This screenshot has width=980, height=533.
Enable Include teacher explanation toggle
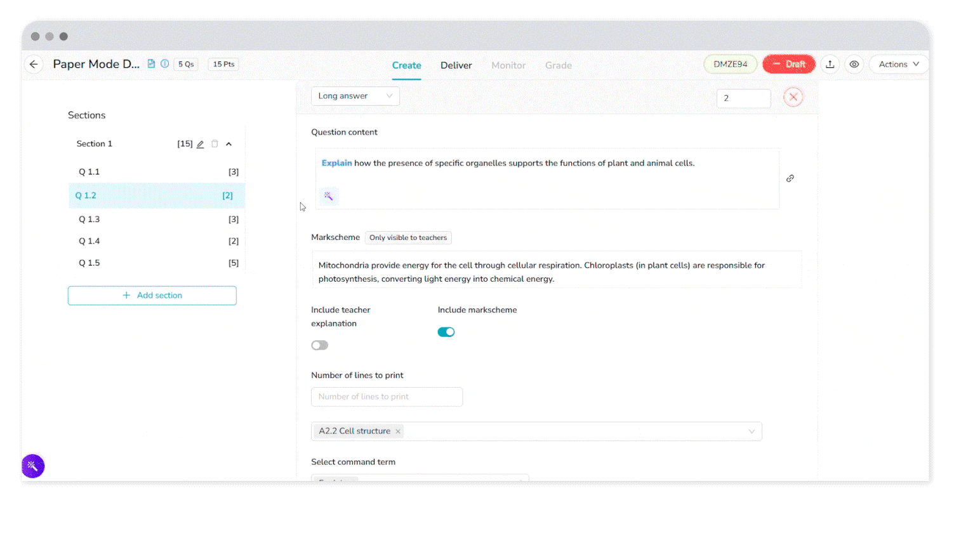[x=320, y=345]
